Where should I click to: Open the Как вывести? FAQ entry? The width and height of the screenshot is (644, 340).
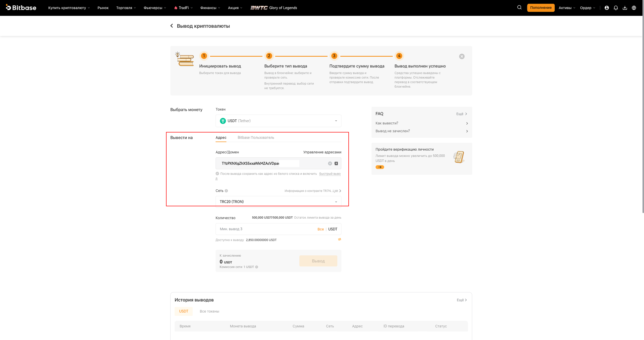(x=422, y=123)
